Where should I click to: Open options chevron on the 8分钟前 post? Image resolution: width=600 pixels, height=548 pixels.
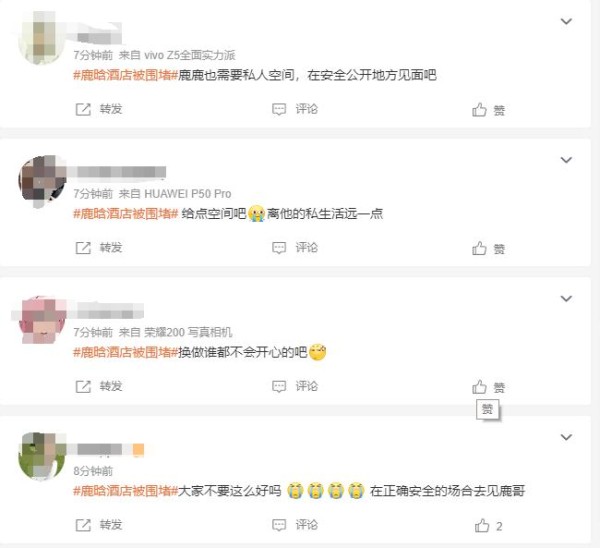(x=566, y=437)
